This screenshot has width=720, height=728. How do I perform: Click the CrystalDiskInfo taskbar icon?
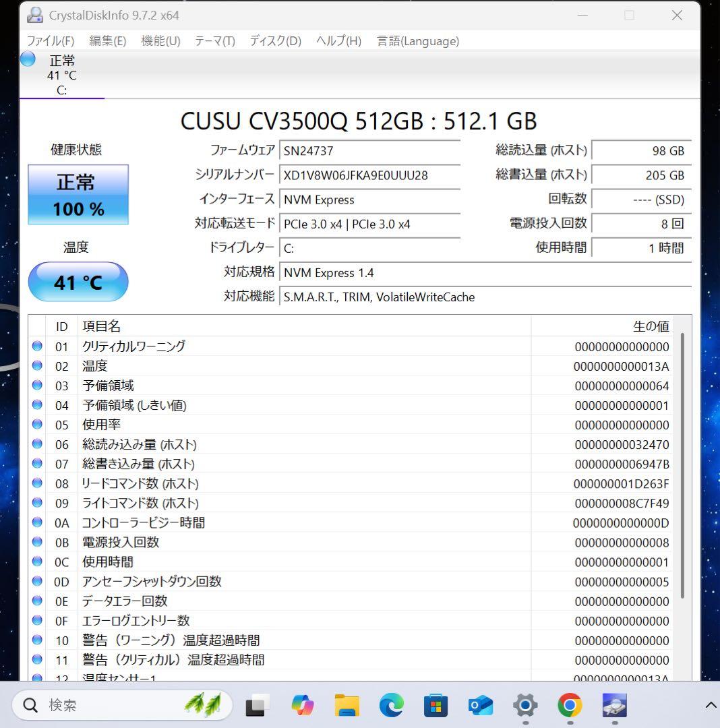coord(614,705)
